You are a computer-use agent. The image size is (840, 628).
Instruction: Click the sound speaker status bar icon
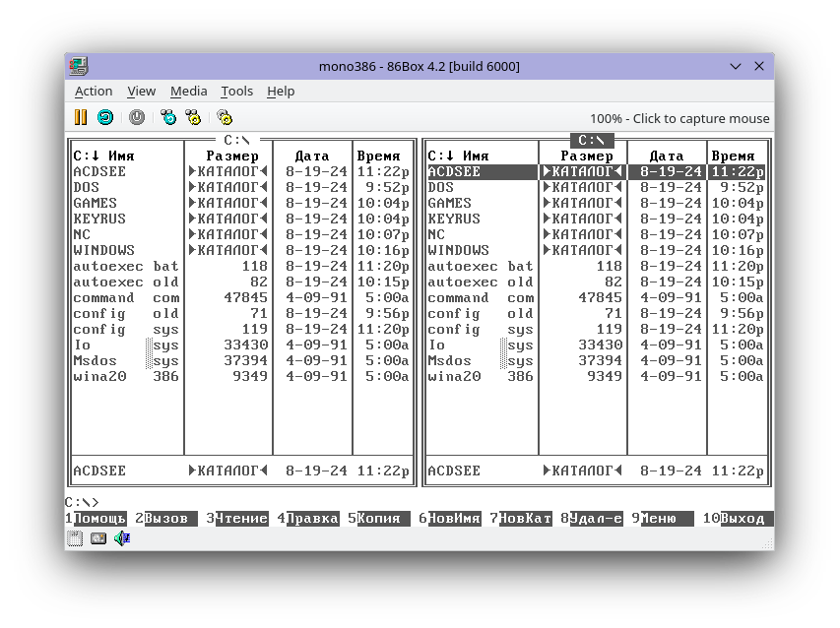[x=122, y=538]
